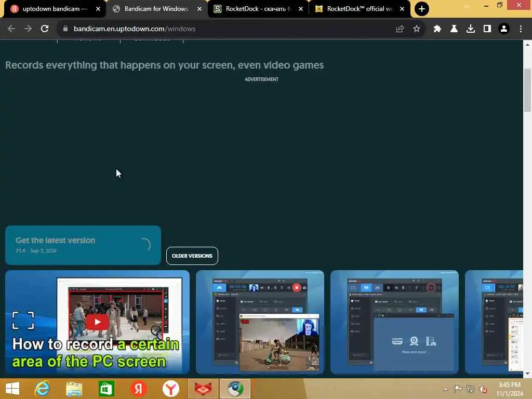Open the partially visible fourth screenshot
The height and width of the screenshot is (399, 532).
click(494, 322)
